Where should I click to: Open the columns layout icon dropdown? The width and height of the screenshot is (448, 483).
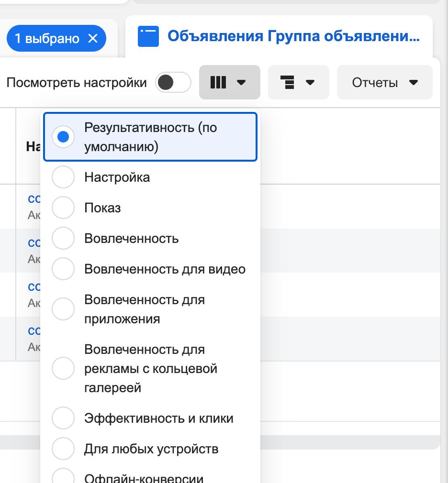229,83
